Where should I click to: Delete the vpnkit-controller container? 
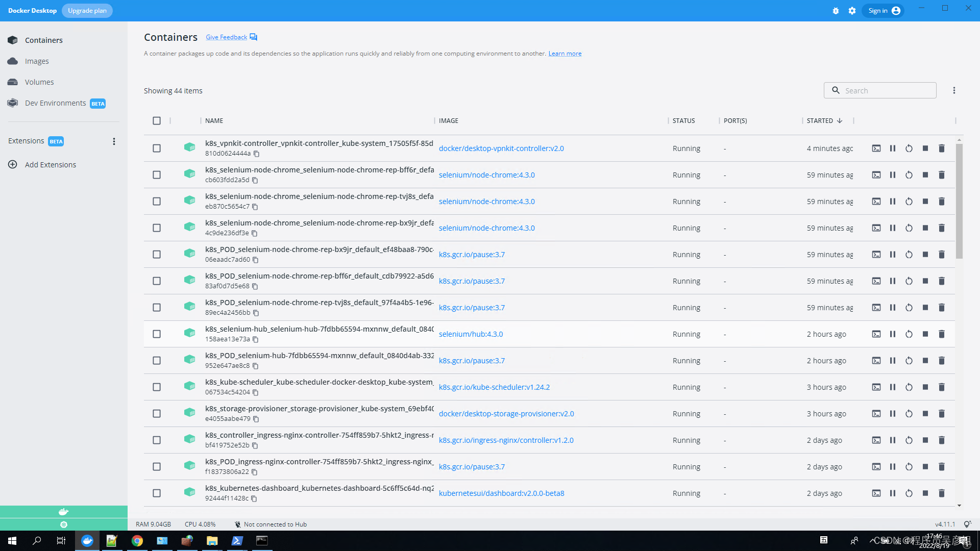tap(942, 148)
